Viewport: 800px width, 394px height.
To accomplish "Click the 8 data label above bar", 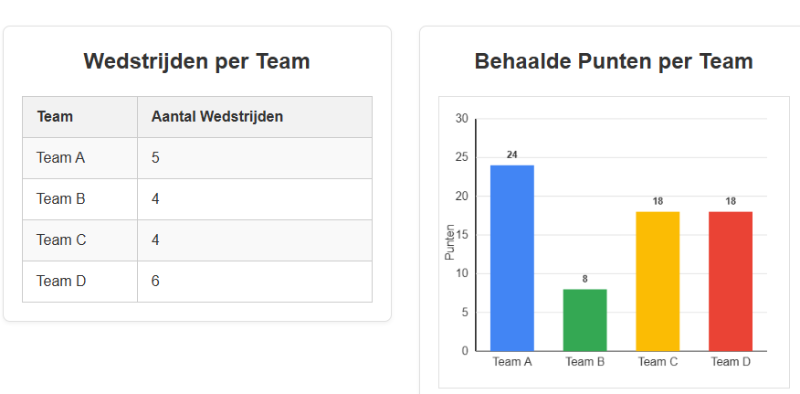I will tap(585, 279).
